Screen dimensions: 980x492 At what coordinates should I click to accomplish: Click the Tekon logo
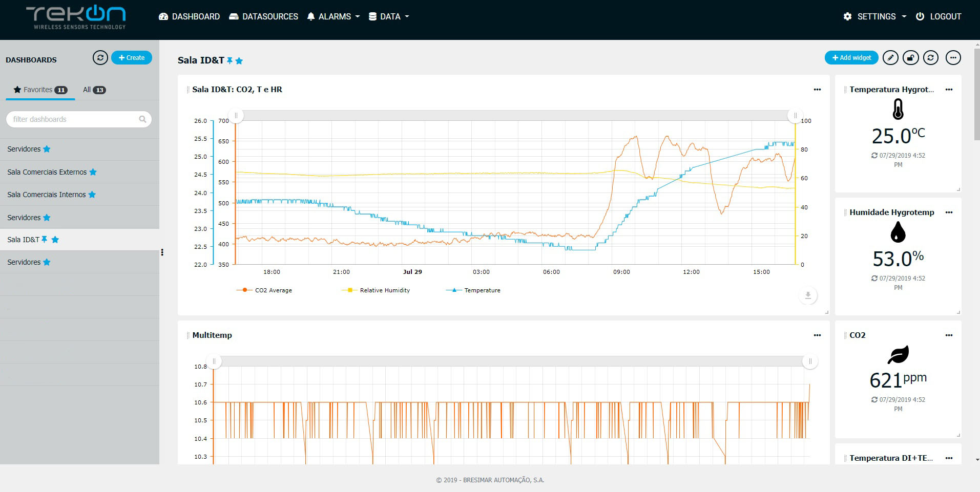click(x=76, y=18)
